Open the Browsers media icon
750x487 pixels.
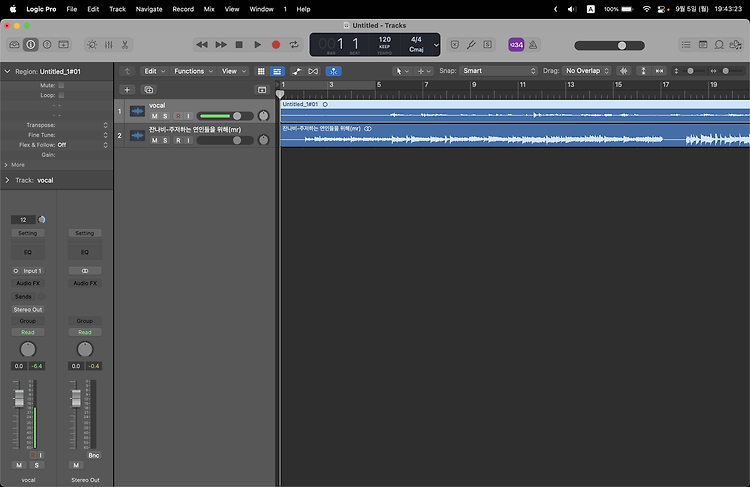point(735,44)
